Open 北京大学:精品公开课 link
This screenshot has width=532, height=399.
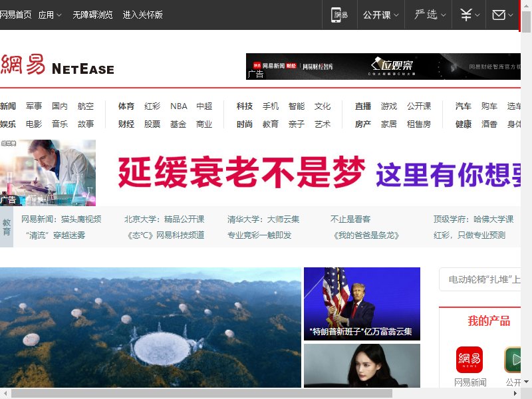click(x=164, y=219)
